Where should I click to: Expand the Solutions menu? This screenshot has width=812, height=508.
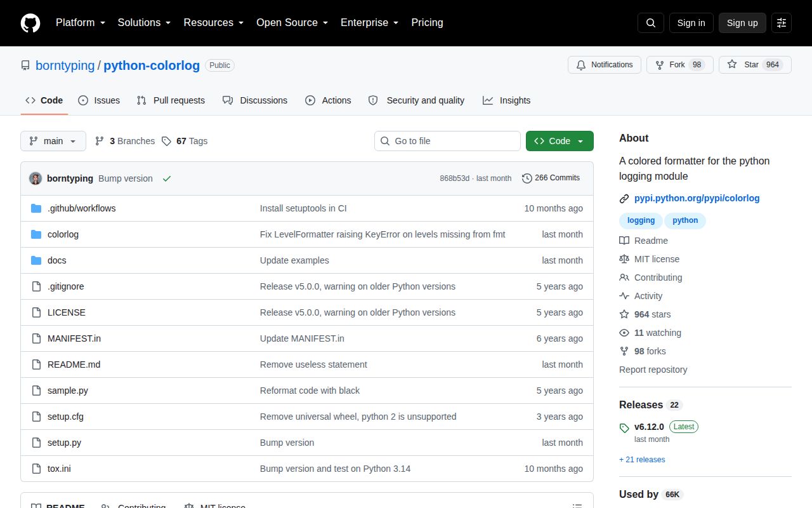pos(144,23)
